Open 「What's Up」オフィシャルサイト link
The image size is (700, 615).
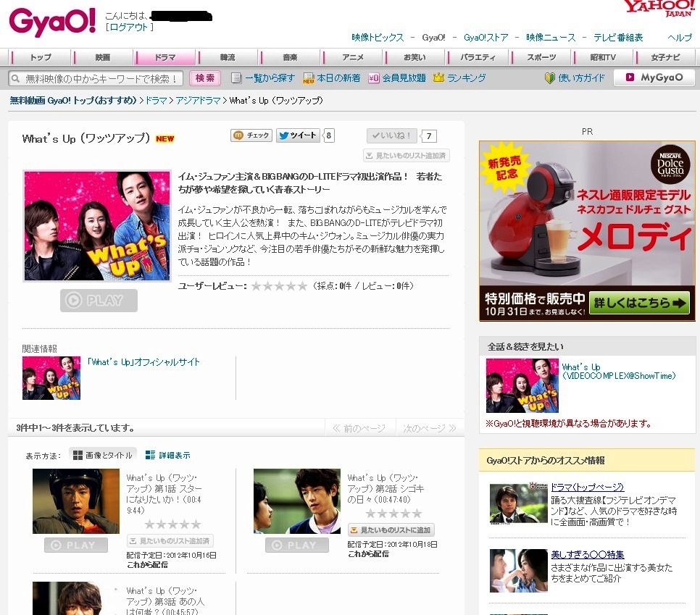[143, 362]
